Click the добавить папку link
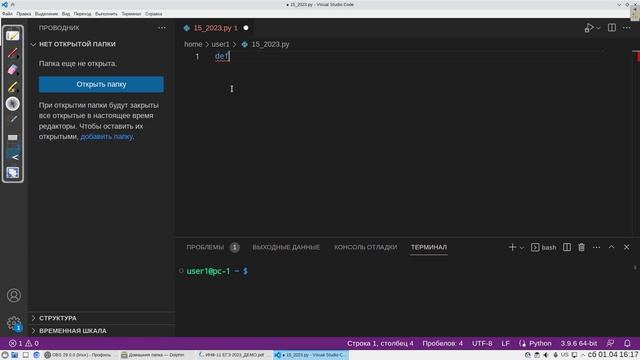The image size is (640, 360). pos(107,136)
